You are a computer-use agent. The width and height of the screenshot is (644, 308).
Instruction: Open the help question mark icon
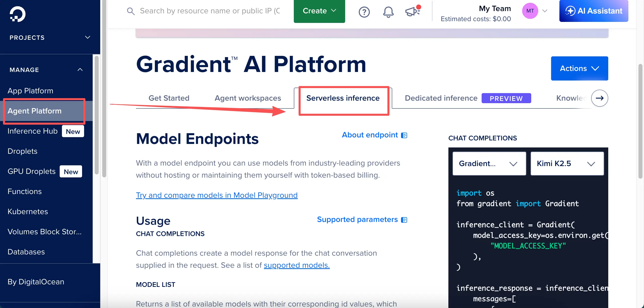pos(364,12)
